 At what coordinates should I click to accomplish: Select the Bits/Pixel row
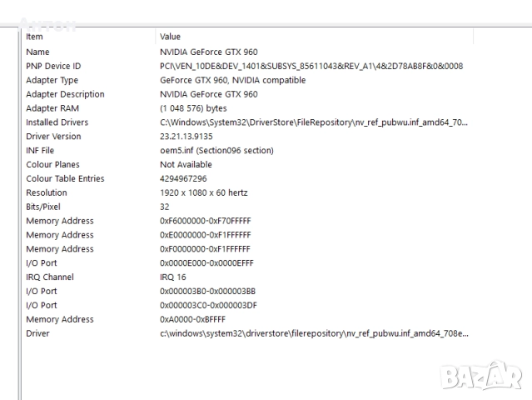43,207
